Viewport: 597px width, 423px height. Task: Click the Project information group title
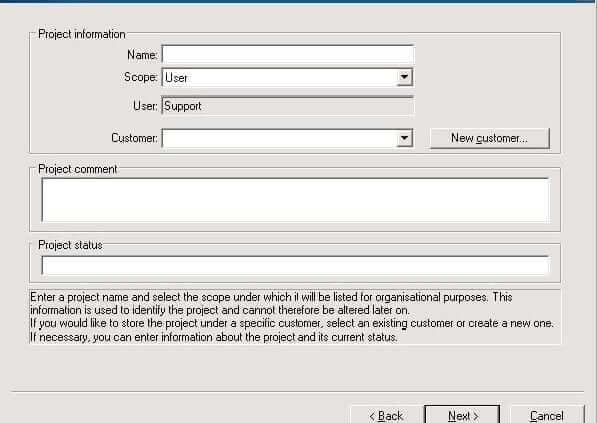pos(82,34)
